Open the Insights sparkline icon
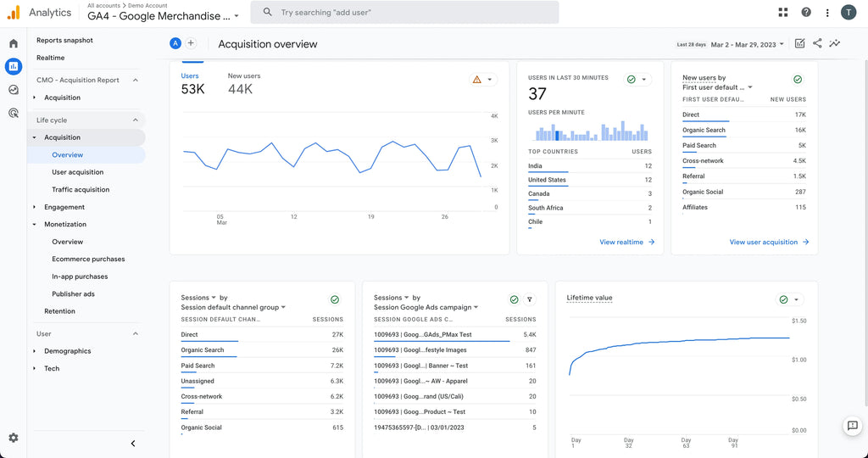 point(835,43)
